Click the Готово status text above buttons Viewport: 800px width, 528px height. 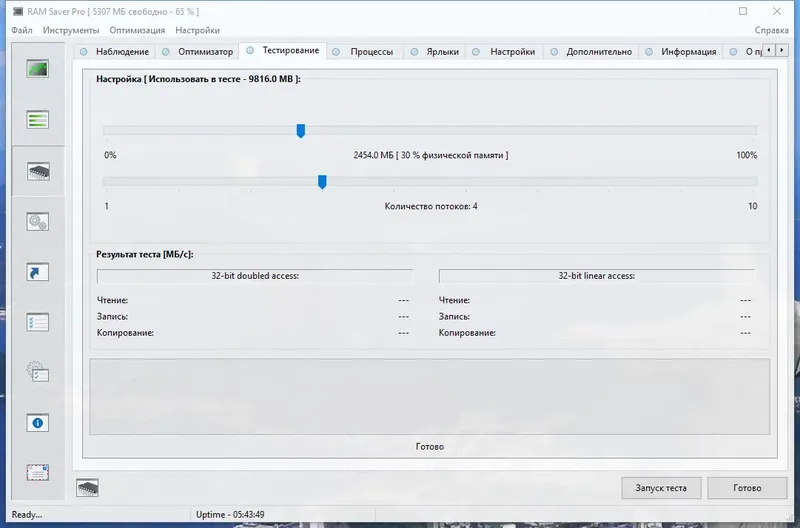click(430, 446)
